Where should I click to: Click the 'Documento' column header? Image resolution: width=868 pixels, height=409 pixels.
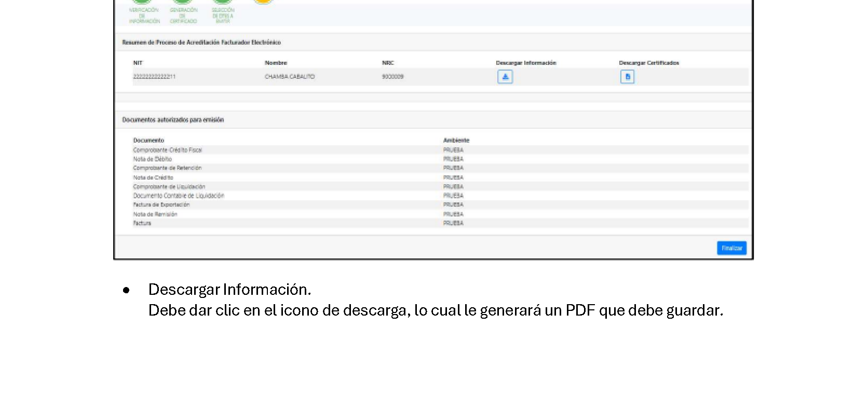pos(148,140)
